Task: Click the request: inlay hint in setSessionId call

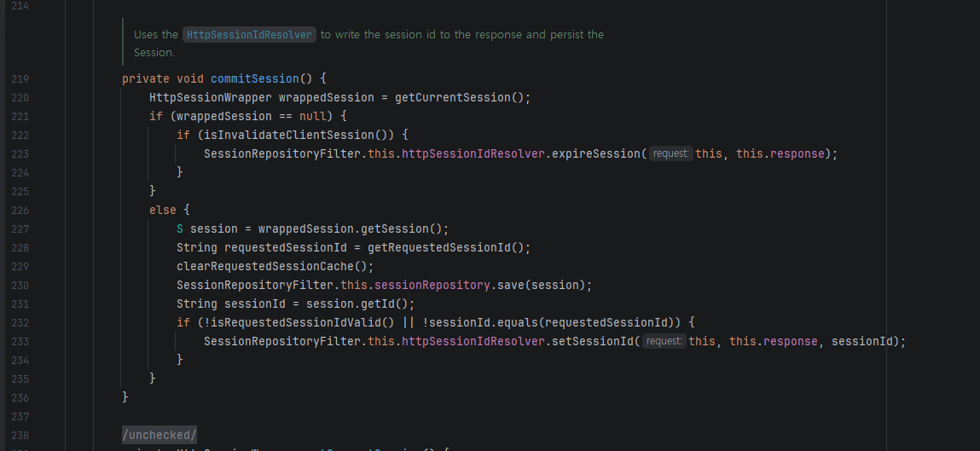Action: point(664,341)
